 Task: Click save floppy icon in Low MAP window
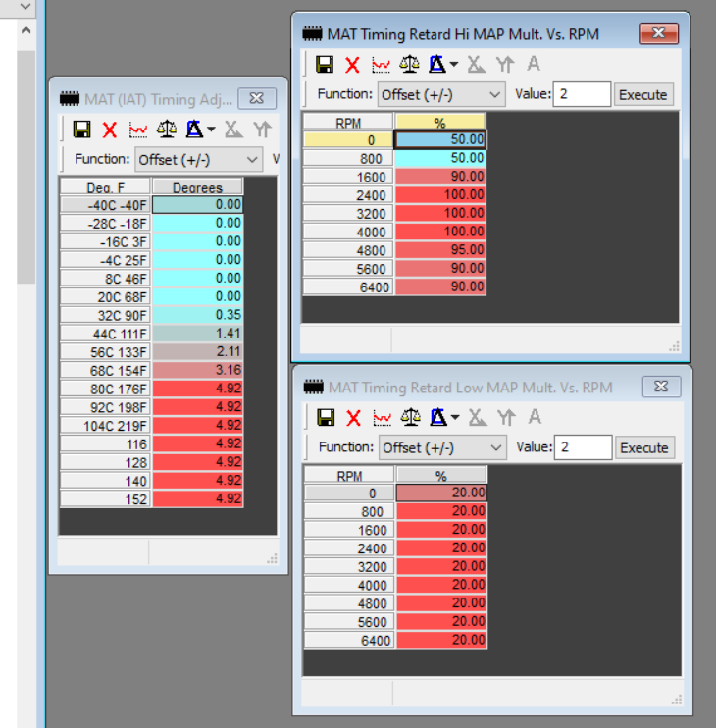(324, 418)
